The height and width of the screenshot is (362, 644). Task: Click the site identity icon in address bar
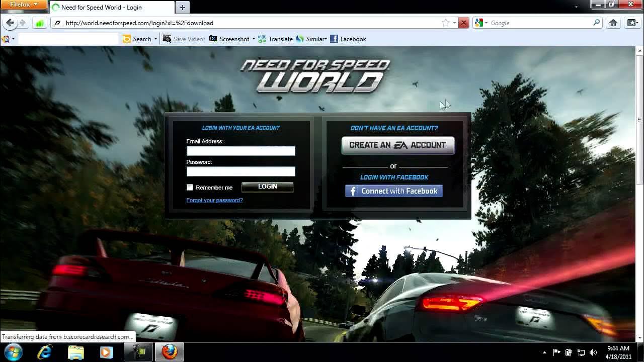point(57,23)
